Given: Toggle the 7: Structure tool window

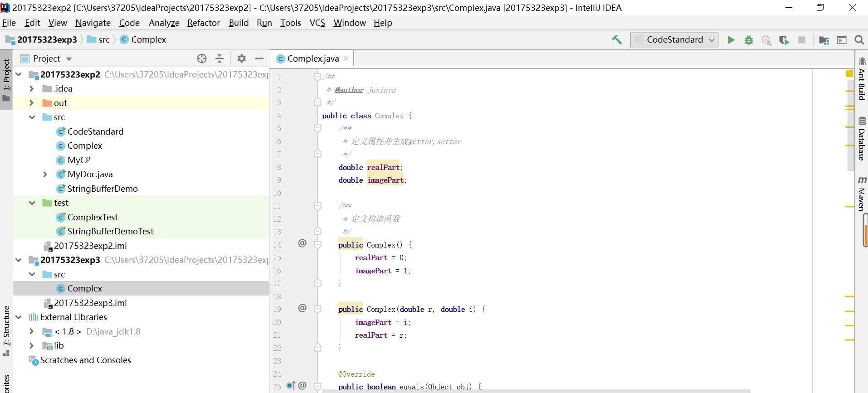Looking at the screenshot, I should click(x=6, y=331).
